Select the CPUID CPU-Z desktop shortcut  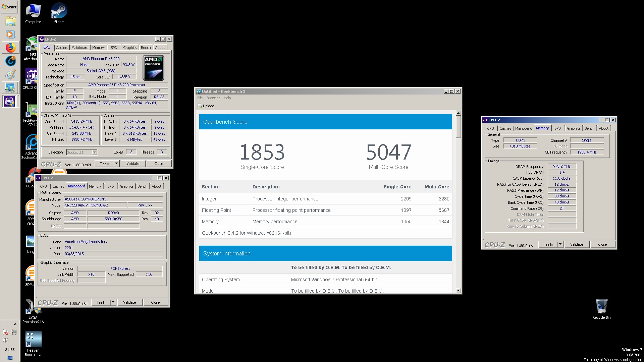click(31, 79)
